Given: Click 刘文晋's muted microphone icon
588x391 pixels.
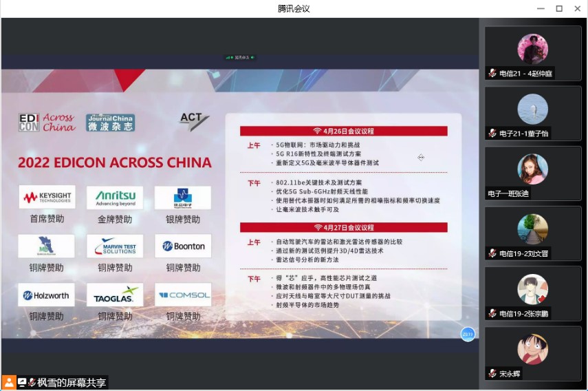Looking at the screenshot, I should click(x=492, y=254).
